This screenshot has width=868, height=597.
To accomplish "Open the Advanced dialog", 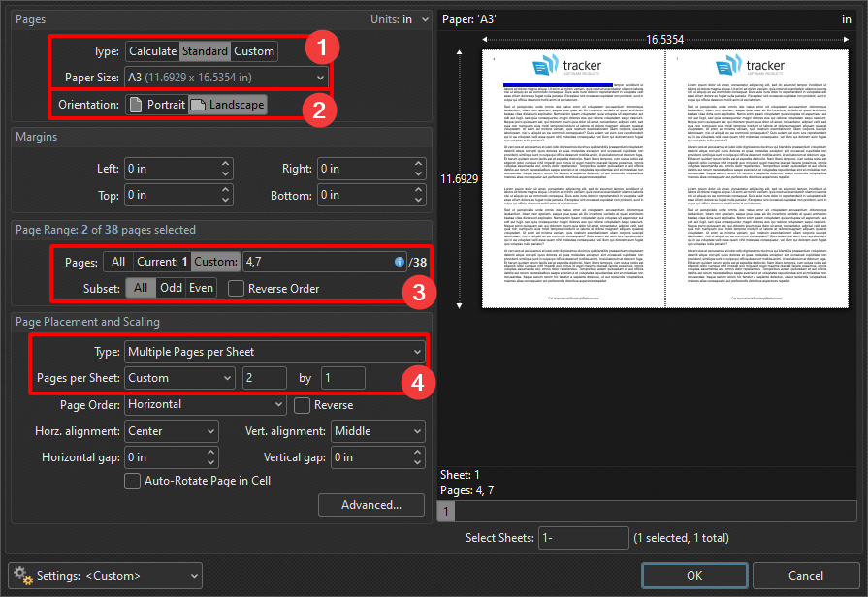I will [370, 504].
